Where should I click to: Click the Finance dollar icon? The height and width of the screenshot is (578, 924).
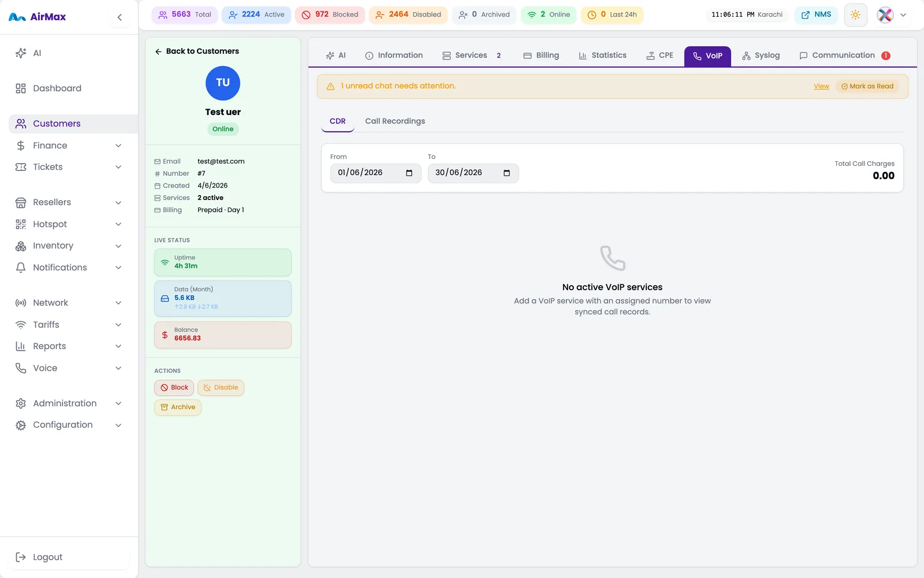click(x=21, y=146)
